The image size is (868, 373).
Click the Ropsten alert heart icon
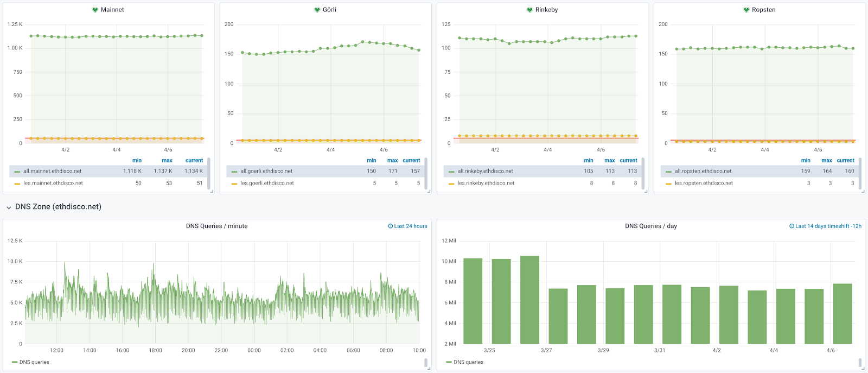[x=746, y=10]
